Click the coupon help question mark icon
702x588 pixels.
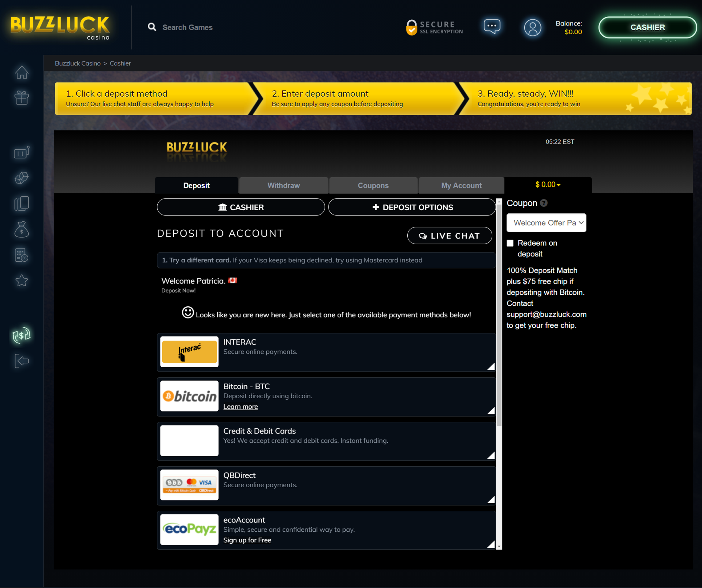pyautogui.click(x=544, y=203)
